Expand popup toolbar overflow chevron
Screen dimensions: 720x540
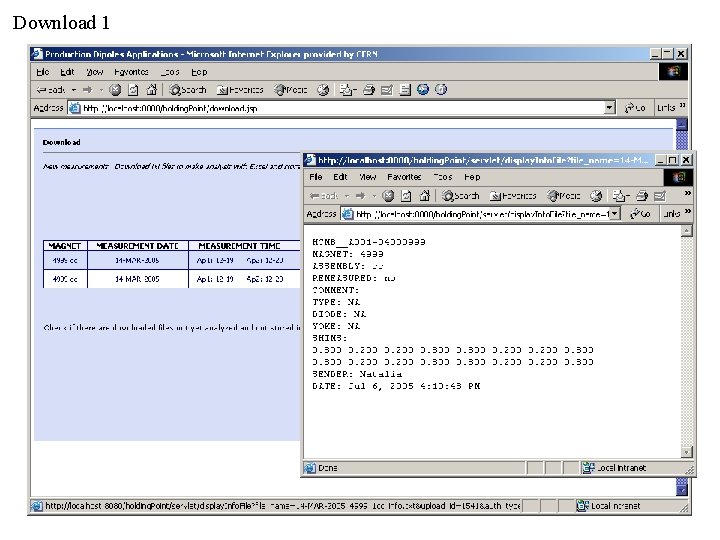(687, 194)
